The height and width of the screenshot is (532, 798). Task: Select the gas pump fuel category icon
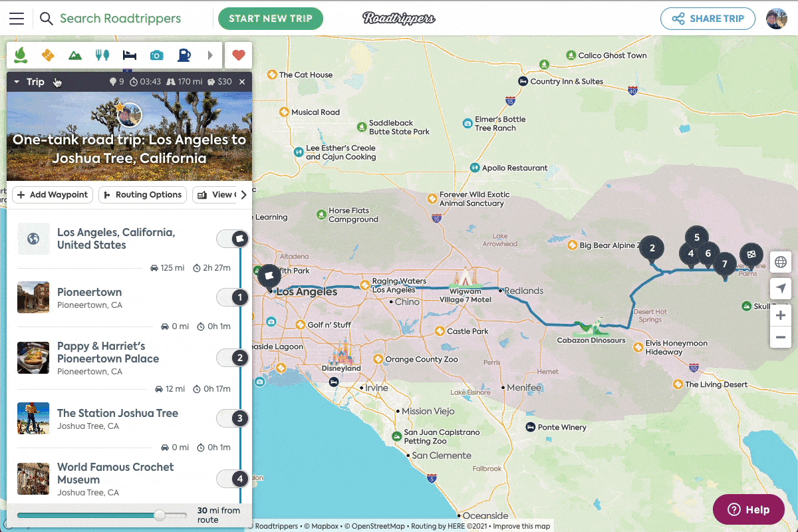[184, 55]
